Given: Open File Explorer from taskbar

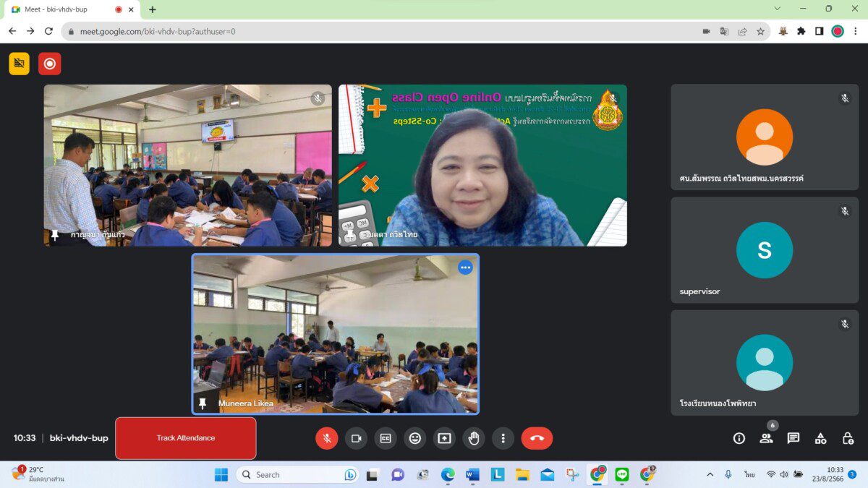Looking at the screenshot, I should 522,474.
